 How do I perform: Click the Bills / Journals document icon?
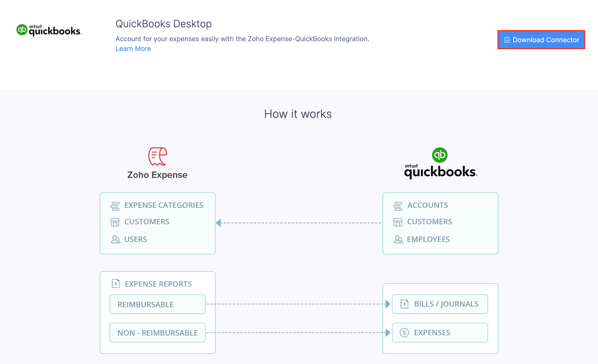404,304
